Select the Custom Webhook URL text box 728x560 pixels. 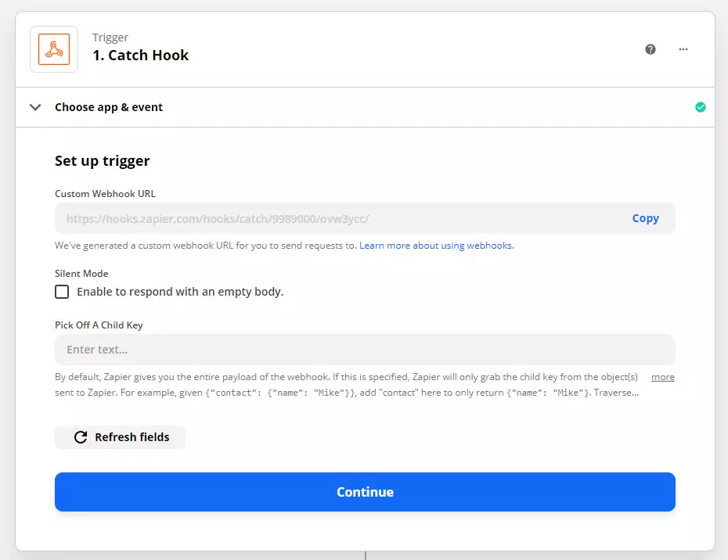pos(337,218)
